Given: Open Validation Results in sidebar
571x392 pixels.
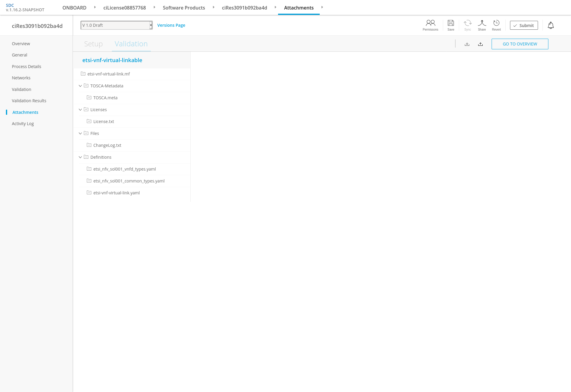Looking at the screenshot, I should click(29, 101).
